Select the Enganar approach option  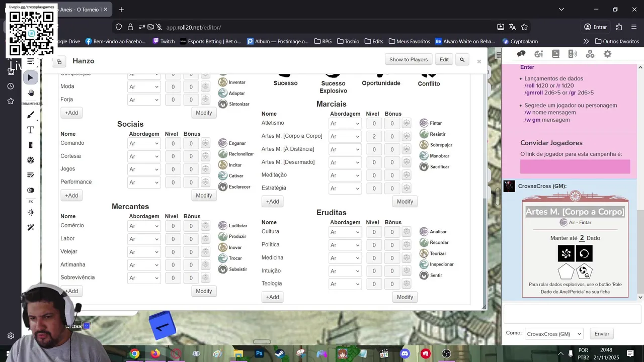pos(232,143)
